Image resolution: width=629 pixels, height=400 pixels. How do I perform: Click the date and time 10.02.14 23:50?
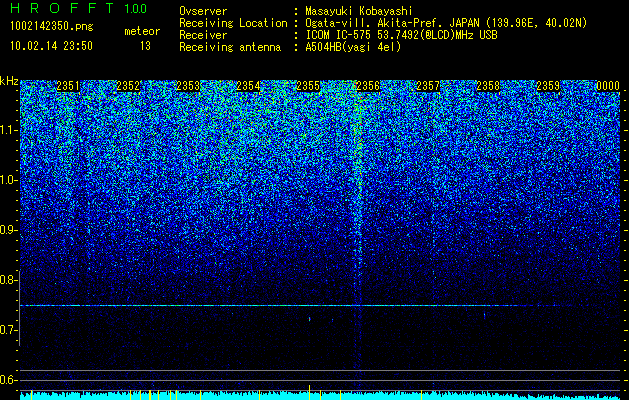[x=51, y=46]
